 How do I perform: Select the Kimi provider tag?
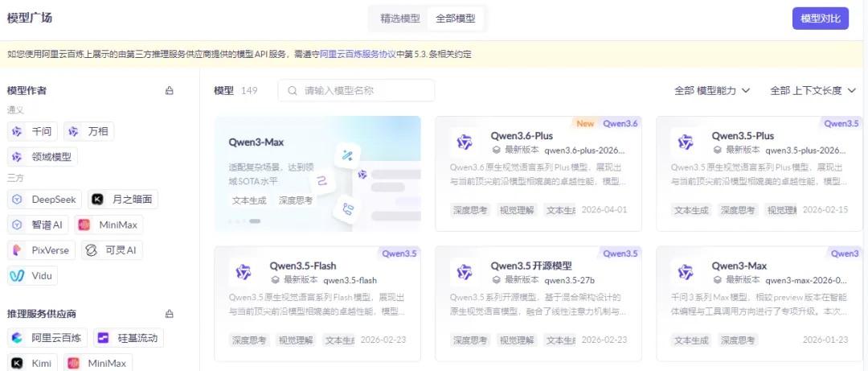[33, 363]
